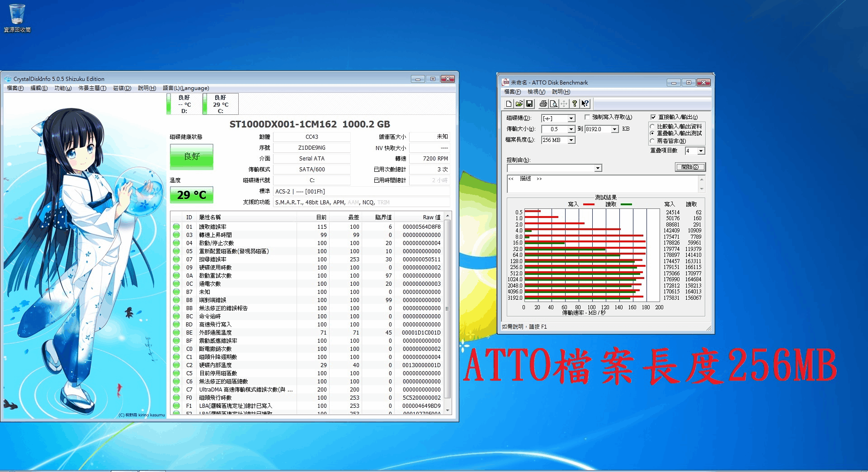The image size is (868, 472).
Task: Click the 開始 start button in ATTO
Action: pos(690,167)
